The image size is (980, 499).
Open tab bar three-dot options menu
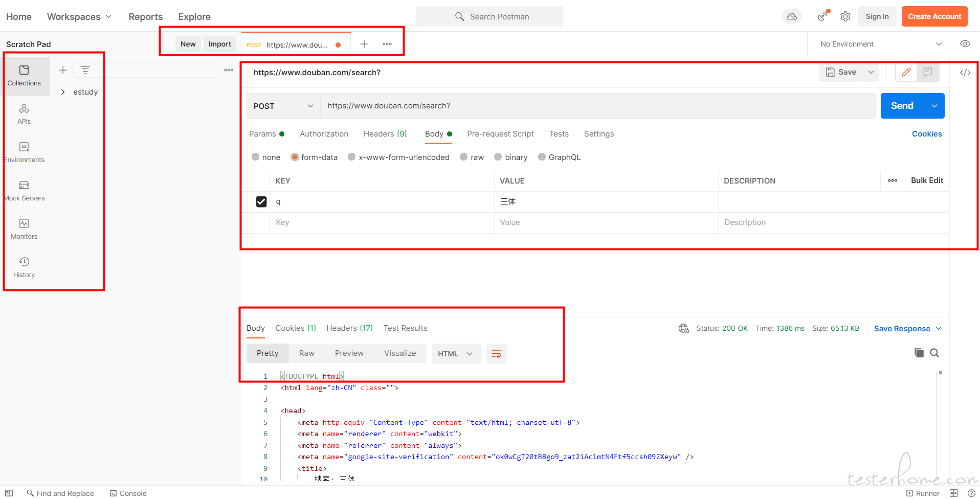tap(387, 44)
